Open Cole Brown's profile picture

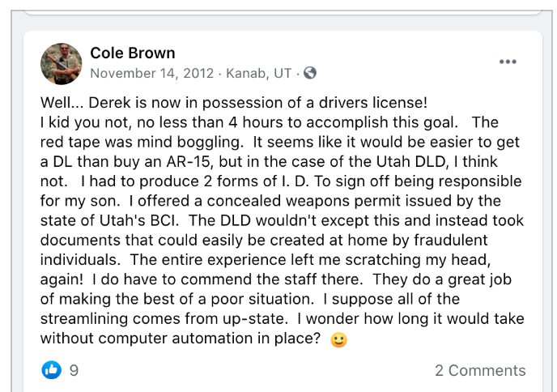point(62,63)
